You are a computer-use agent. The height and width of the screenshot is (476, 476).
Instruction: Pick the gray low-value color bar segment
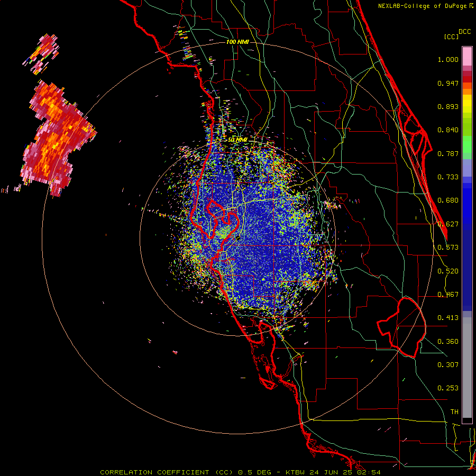467,368
